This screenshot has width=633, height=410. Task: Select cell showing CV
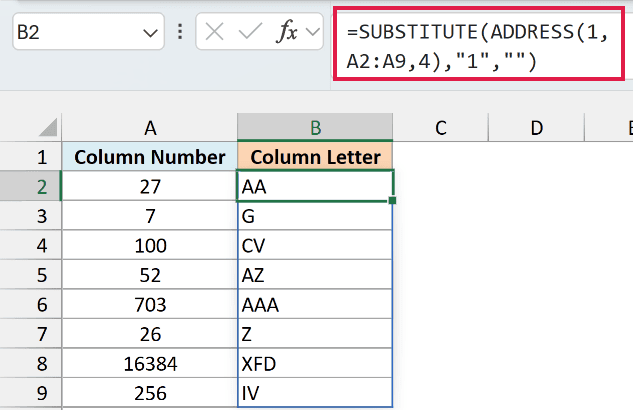click(315, 245)
